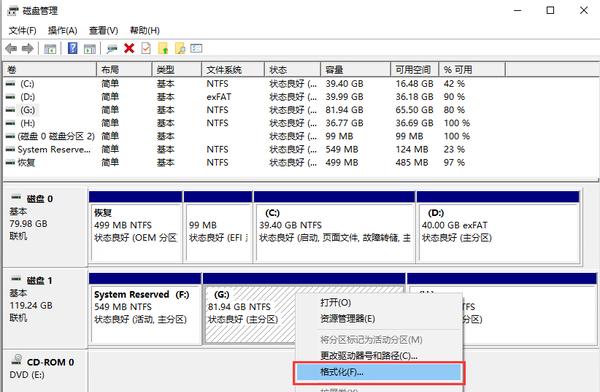Select the 磁盘 0 磁盘分区 2 row

click(254, 136)
